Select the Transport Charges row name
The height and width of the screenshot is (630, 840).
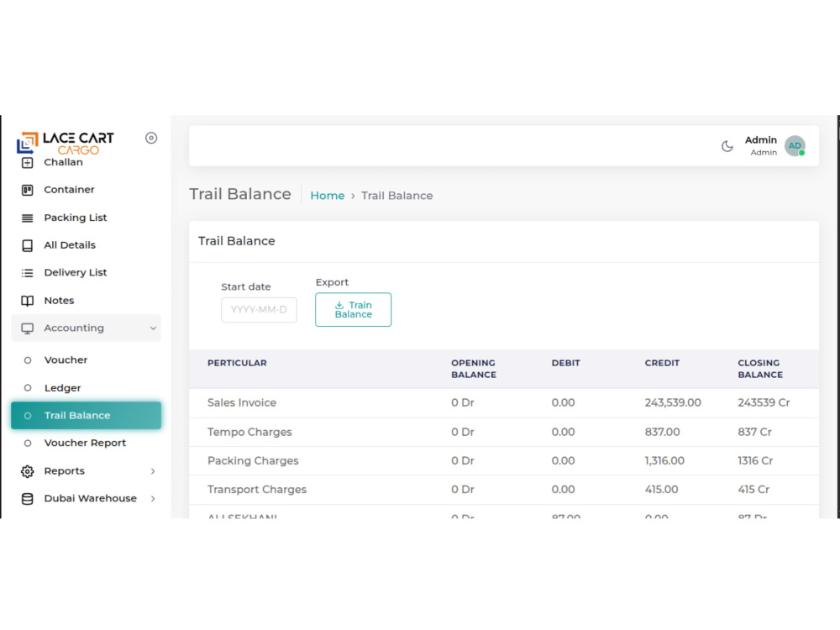pos(256,490)
